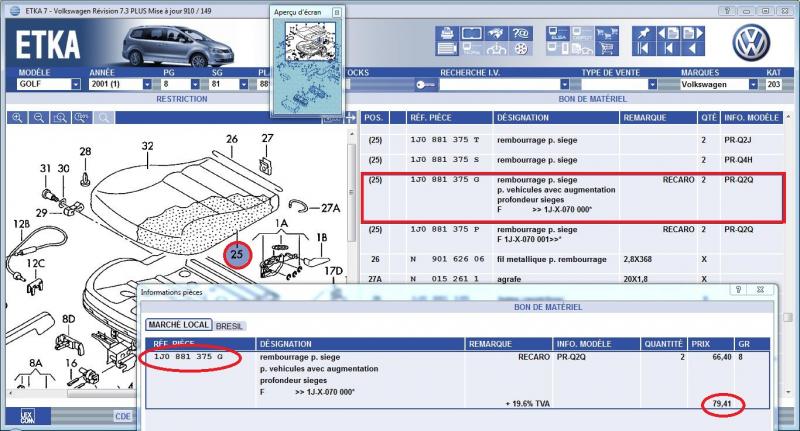Screen dimensions: 800x431
Task: Click the list view icon below the printer
Action: 447,48
